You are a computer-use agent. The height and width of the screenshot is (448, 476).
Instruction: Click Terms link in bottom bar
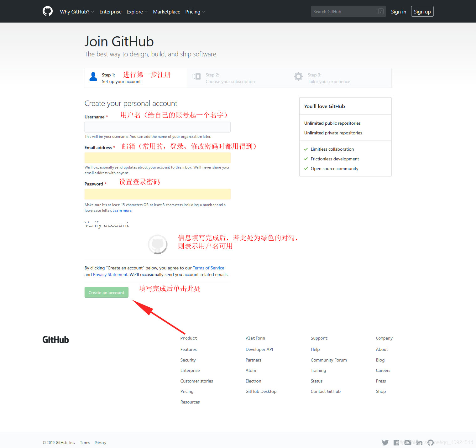(85, 442)
